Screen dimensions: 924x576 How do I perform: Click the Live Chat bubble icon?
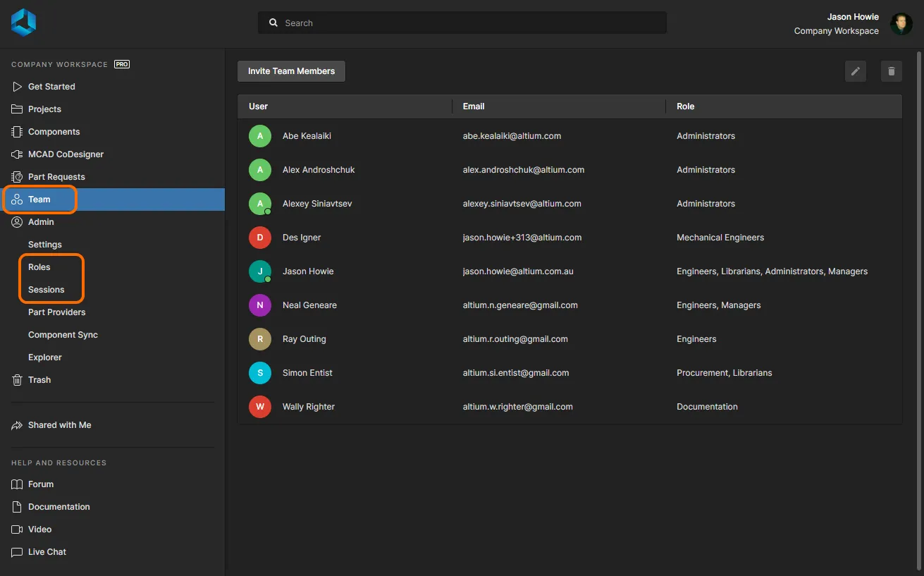[x=17, y=552]
